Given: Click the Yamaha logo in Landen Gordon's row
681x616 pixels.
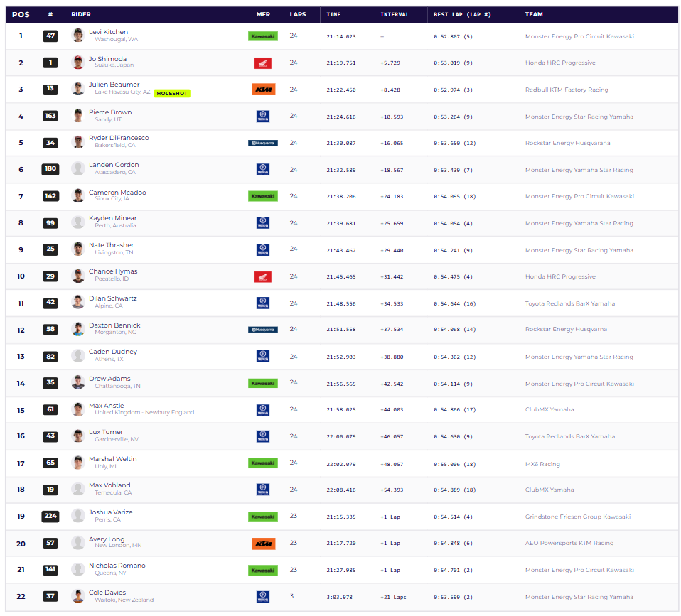Looking at the screenshot, I should pyautogui.click(x=263, y=169).
